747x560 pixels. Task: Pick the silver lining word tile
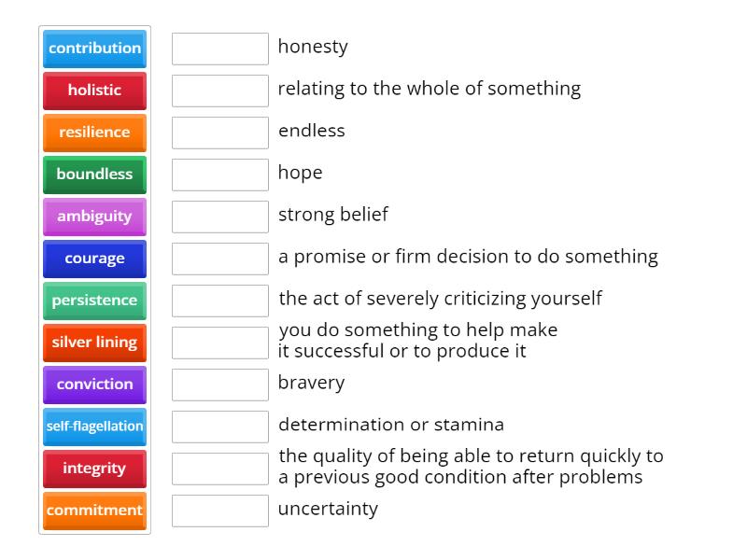[94, 343]
